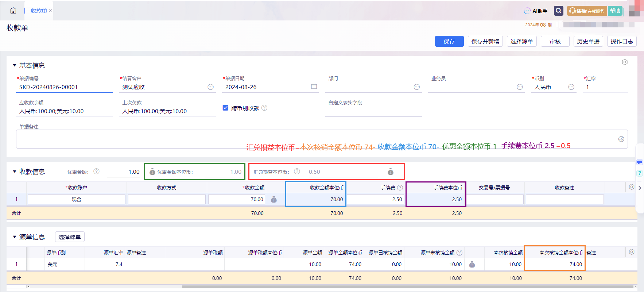Click the help icon next to 手续费 header

tap(400, 188)
